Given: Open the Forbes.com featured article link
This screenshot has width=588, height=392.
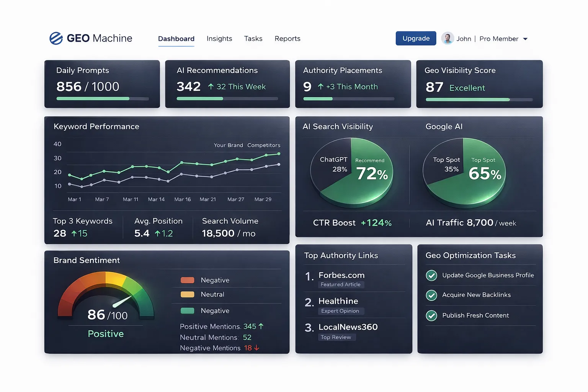Looking at the screenshot, I should 341,274.
